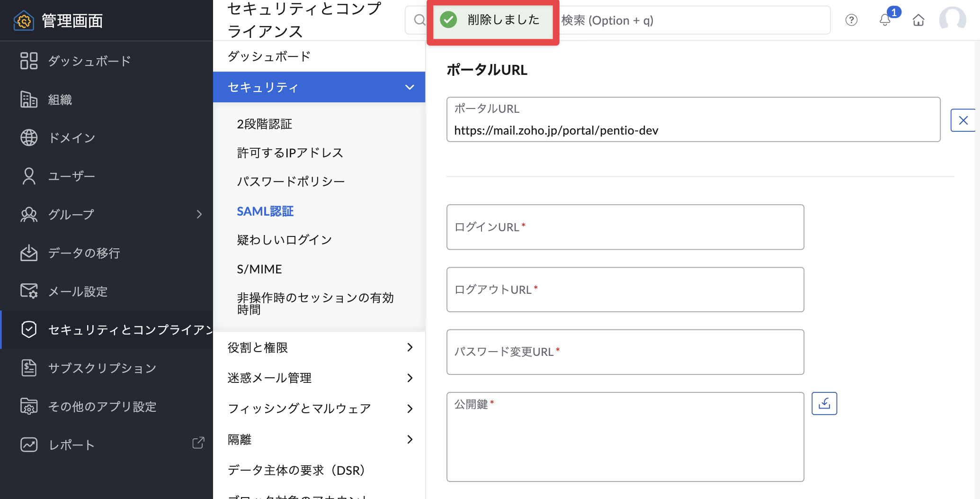Click the ログアウトURL input field
Screen dimensions: 980x499
point(625,290)
